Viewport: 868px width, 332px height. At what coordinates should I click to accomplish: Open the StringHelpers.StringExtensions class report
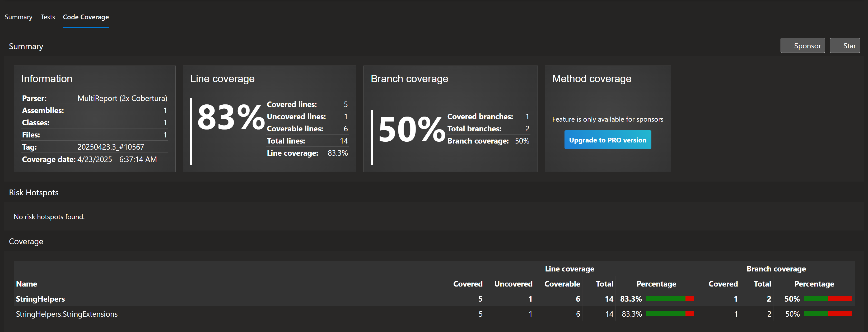[x=66, y=314]
